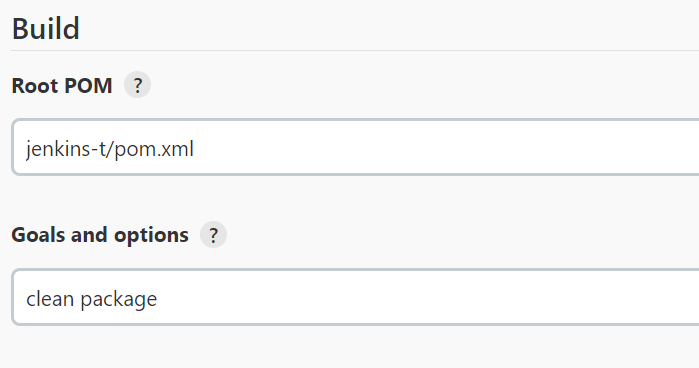Focus the Root POM input field
Screen dimensions: 699x368
click(355, 147)
